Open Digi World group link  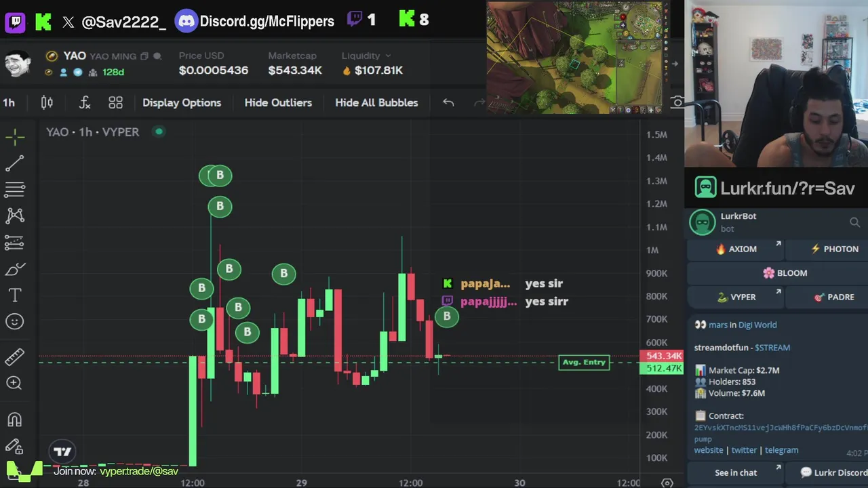pos(757,325)
